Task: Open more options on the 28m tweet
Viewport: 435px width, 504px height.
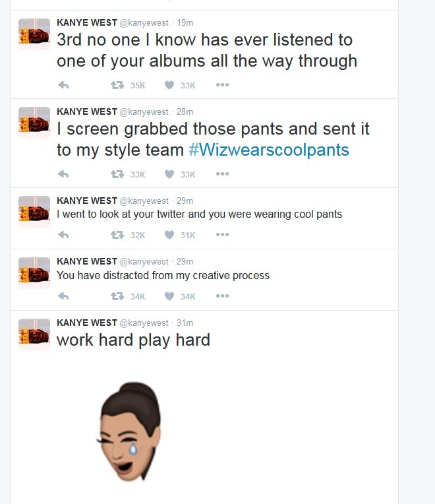Action: 223,174
